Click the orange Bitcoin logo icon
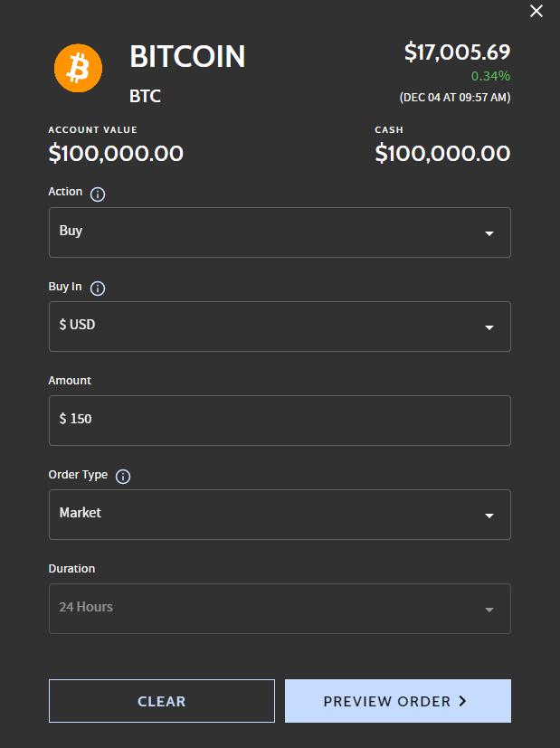 (80, 69)
